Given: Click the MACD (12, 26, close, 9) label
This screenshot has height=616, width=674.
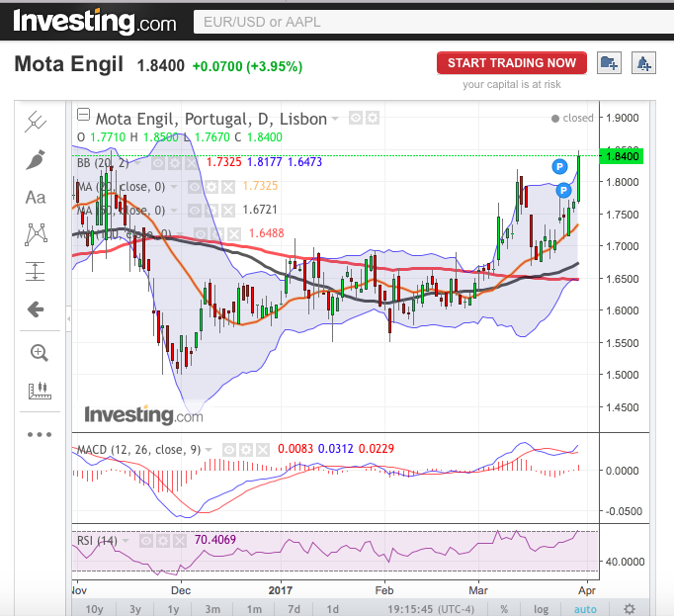Looking at the screenshot, I should point(138,450).
